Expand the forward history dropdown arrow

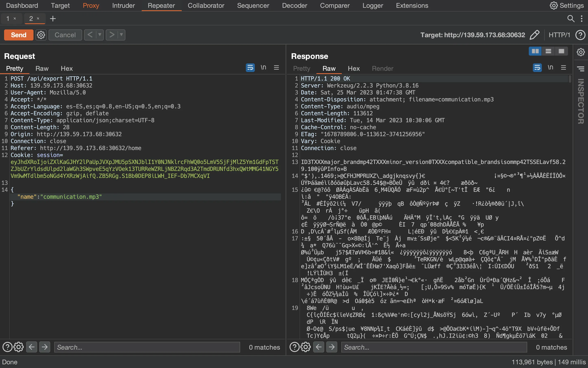click(121, 35)
